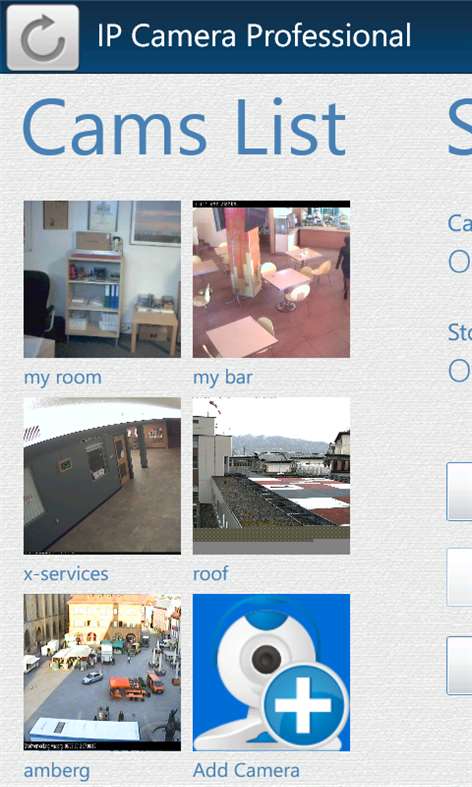The width and height of the screenshot is (472, 787).
Task: Select the 'amberg' caption text
Action: [57, 771]
